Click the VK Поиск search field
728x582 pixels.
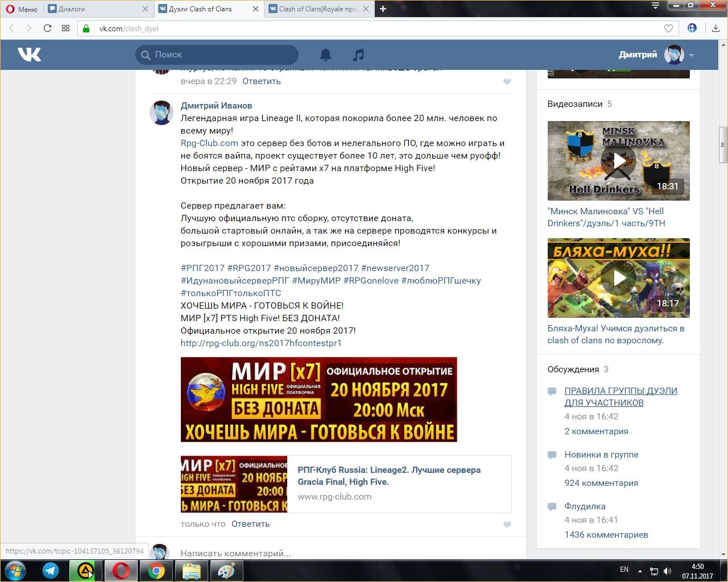[x=217, y=55]
